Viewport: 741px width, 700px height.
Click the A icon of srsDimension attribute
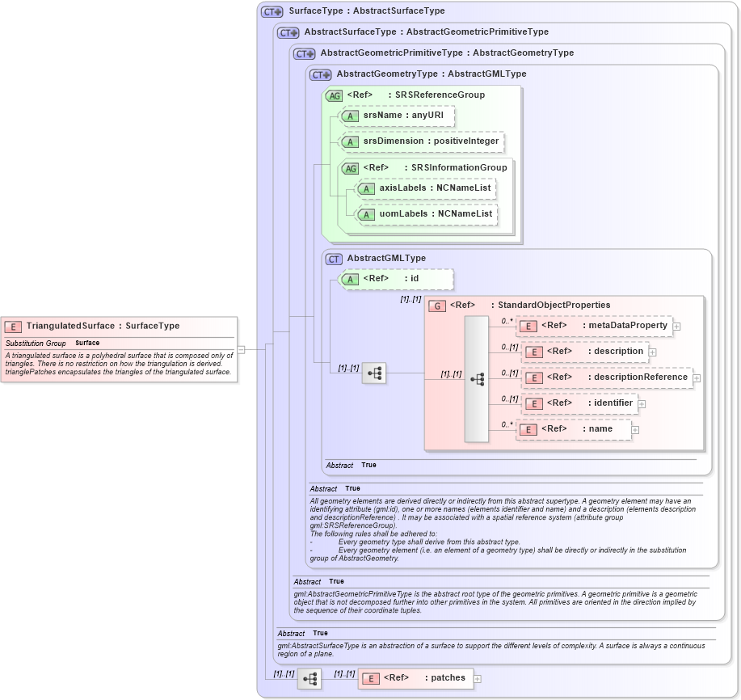(x=350, y=141)
